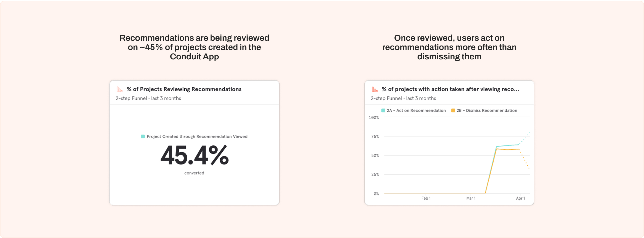Click the 'Apr 1' x-axis label
This screenshot has width=644, height=238.
pyautogui.click(x=520, y=198)
